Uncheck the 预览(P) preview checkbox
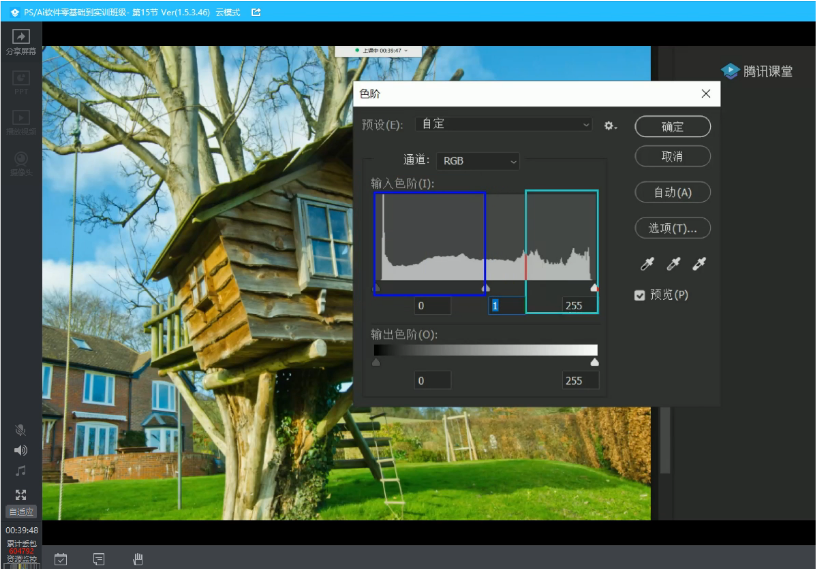The width and height of the screenshot is (817, 569). [640, 295]
